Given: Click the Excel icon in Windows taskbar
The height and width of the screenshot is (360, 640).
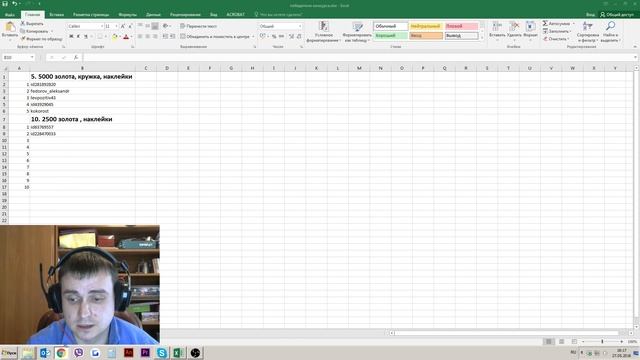Looking at the screenshot, I should pyautogui.click(x=178, y=353).
